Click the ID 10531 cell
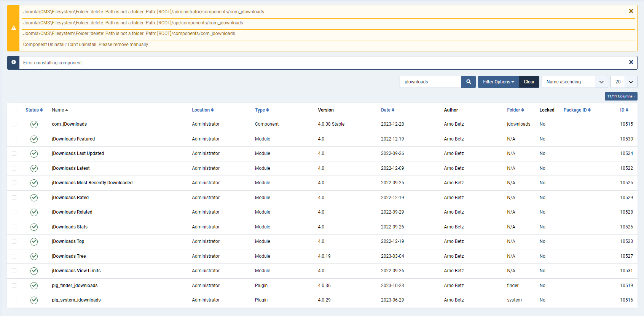Image resolution: width=644 pixels, height=316 pixels. tap(626, 271)
